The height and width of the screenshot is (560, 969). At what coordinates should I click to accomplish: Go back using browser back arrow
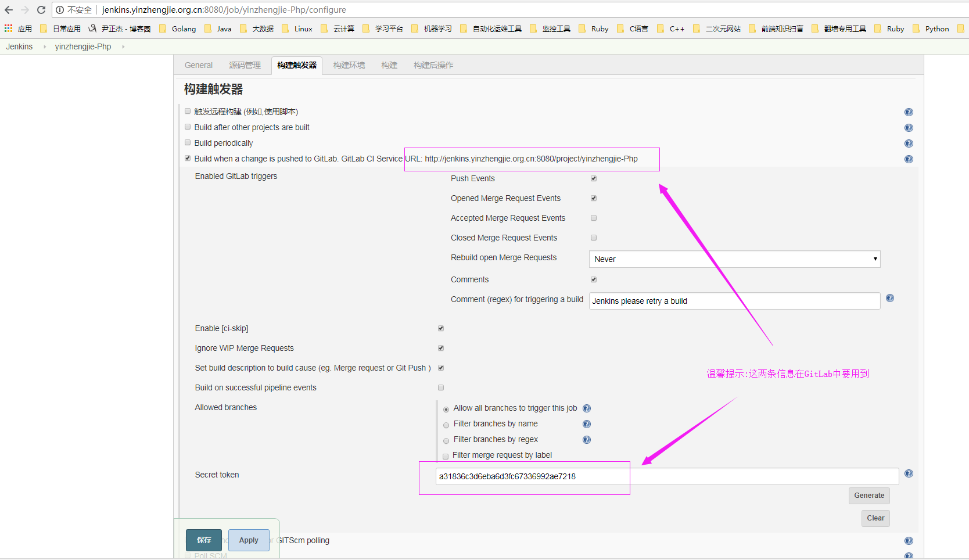tap(9, 10)
